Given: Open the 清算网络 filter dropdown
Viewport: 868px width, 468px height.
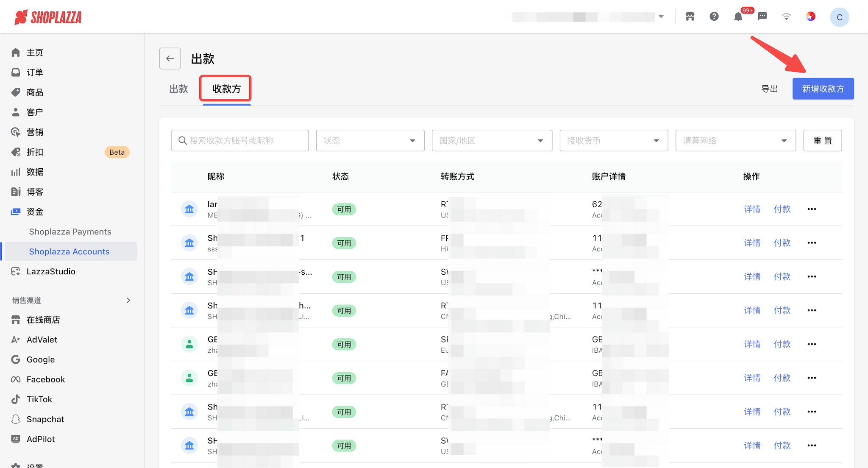Looking at the screenshot, I should (736, 141).
